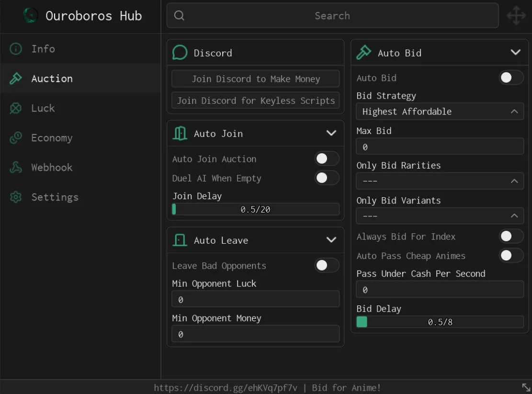
Task: Enable Leave Bad Opponents toggle
Action: [x=327, y=265]
